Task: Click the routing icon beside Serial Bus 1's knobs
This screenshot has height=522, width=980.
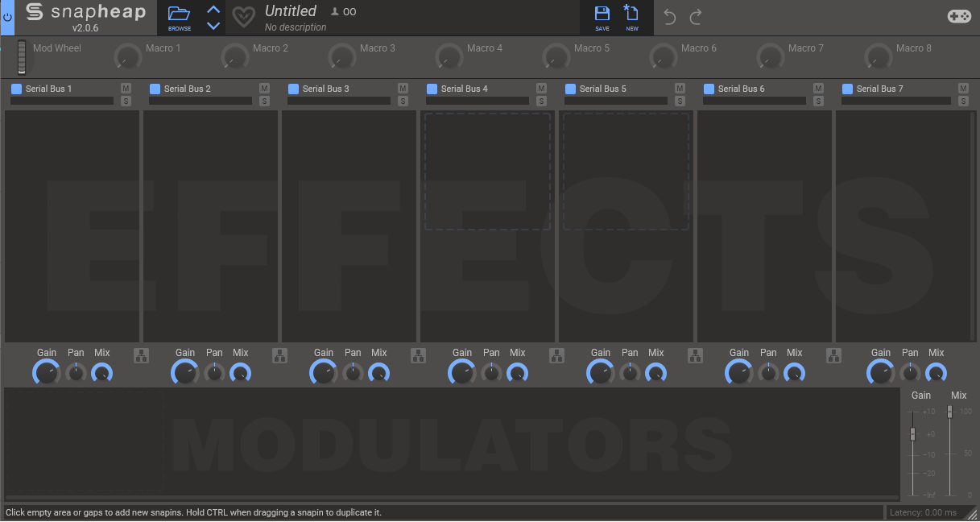Action: click(141, 354)
